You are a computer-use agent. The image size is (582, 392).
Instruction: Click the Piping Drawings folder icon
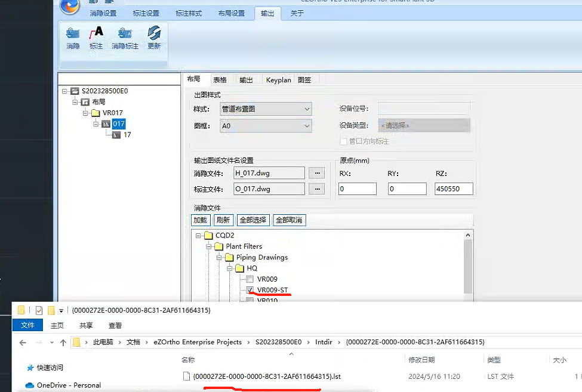point(229,257)
